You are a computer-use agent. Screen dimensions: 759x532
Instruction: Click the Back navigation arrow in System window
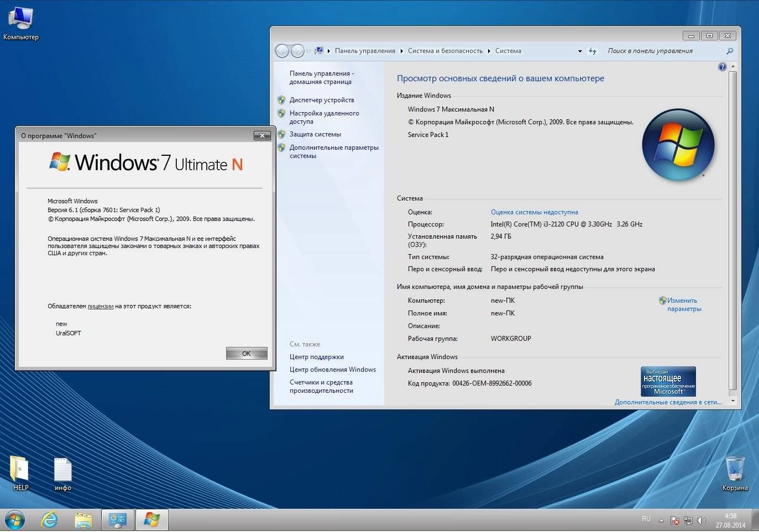[x=282, y=51]
